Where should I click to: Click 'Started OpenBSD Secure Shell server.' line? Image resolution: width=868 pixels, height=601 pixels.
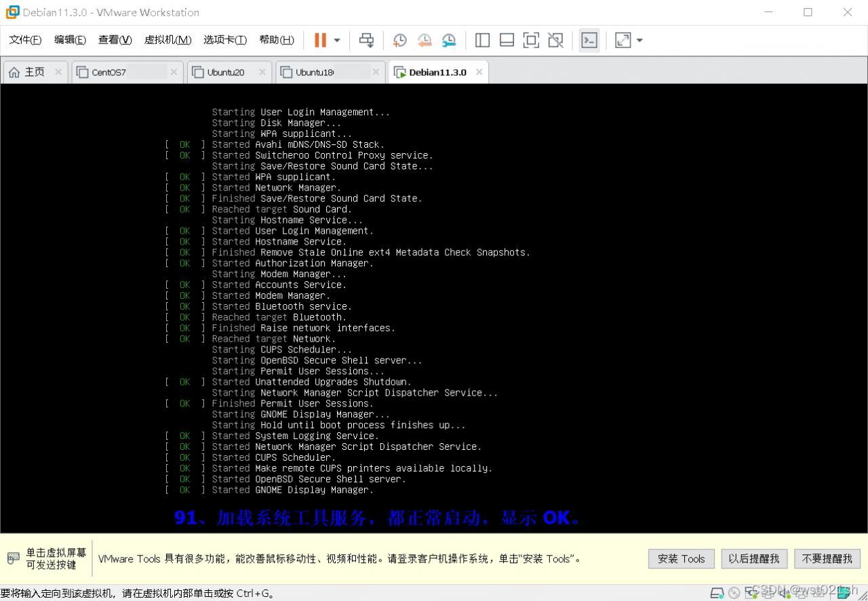coord(309,479)
